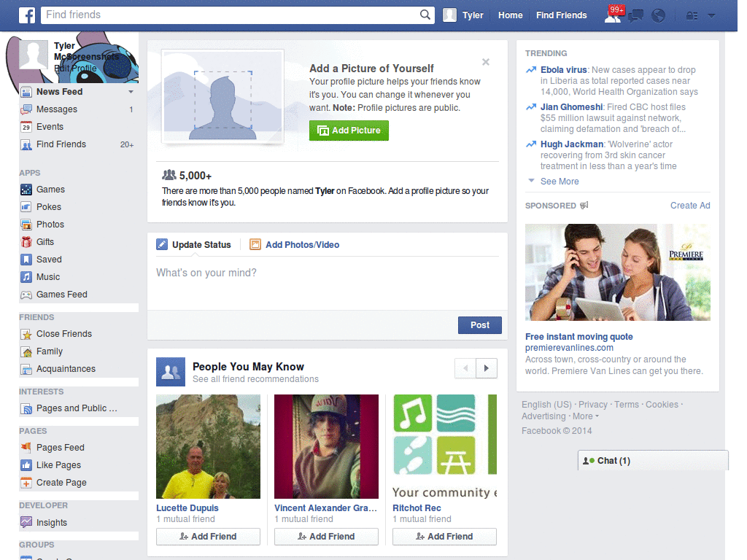Click the Facebook logo icon
747x560 pixels.
[27, 15]
